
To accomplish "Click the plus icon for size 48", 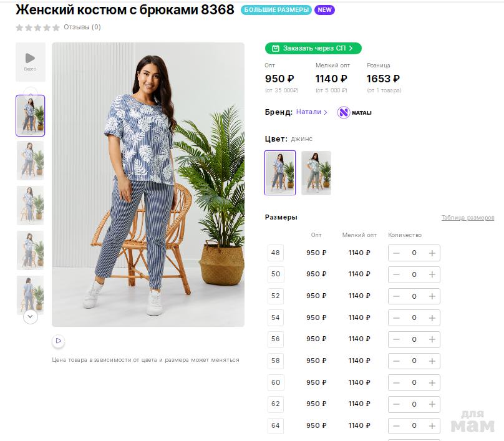I will coord(432,253).
